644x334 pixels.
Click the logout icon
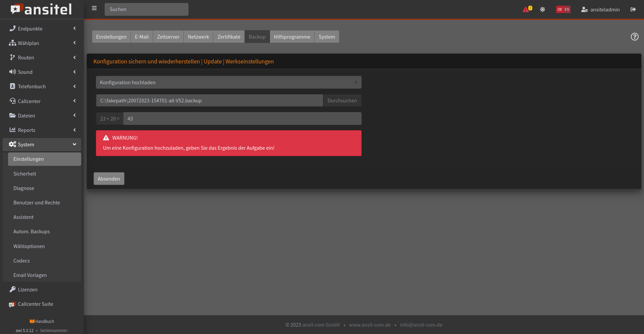coord(633,9)
